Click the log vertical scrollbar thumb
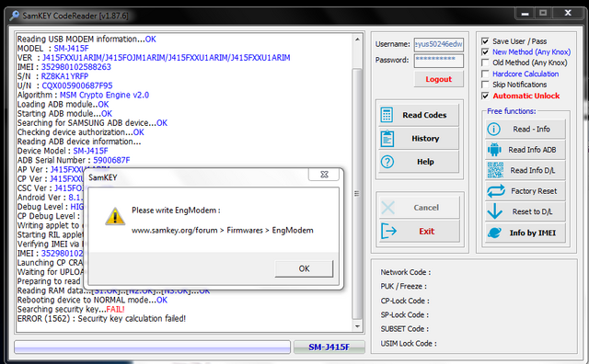Viewport: 589px width, 364px height. 358,193
